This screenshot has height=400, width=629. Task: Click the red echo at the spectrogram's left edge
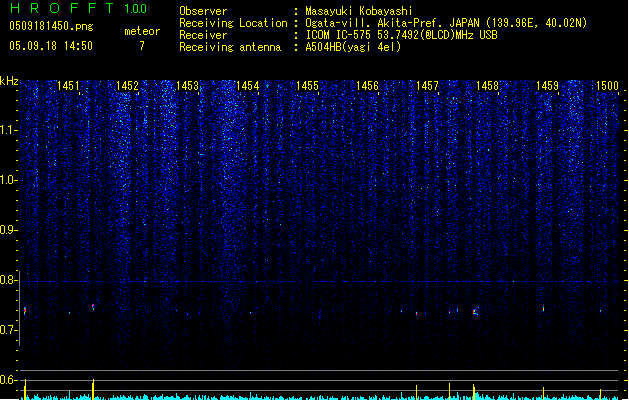(25, 311)
